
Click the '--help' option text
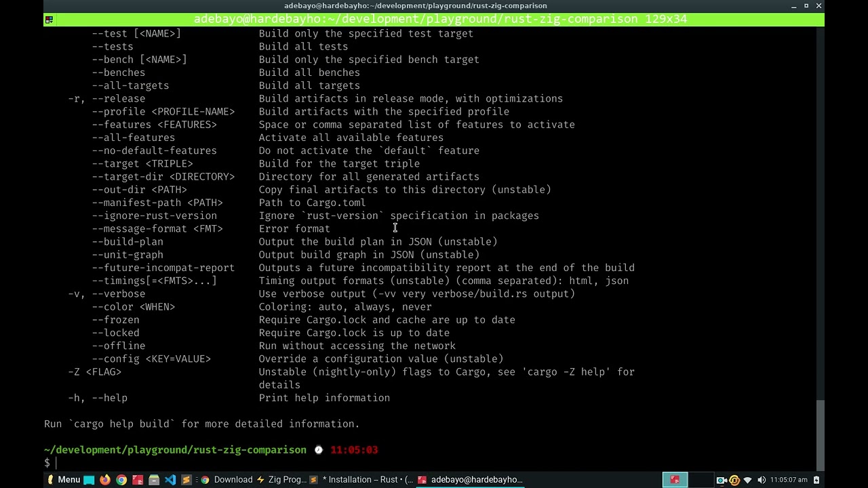click(110, 398)
